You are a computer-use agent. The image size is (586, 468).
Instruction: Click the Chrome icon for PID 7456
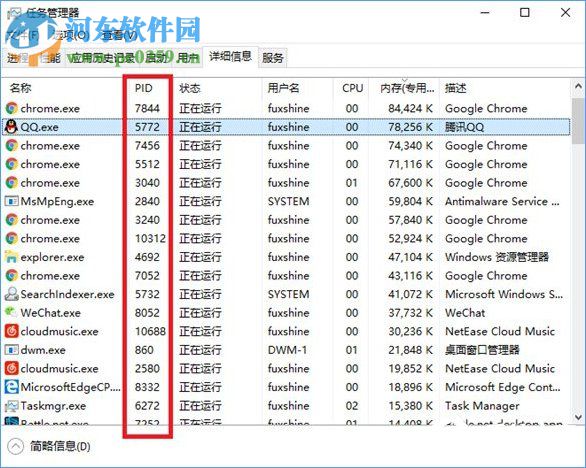coord(12,145)
